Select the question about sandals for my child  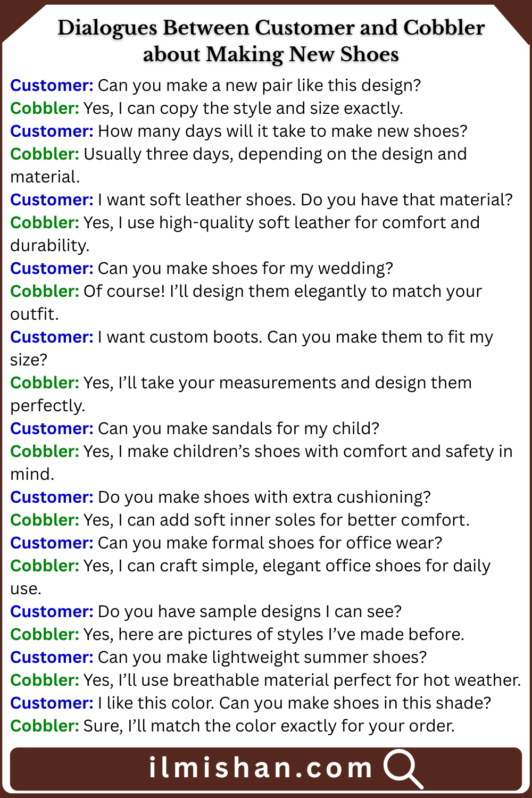click(x=238, y=428)
